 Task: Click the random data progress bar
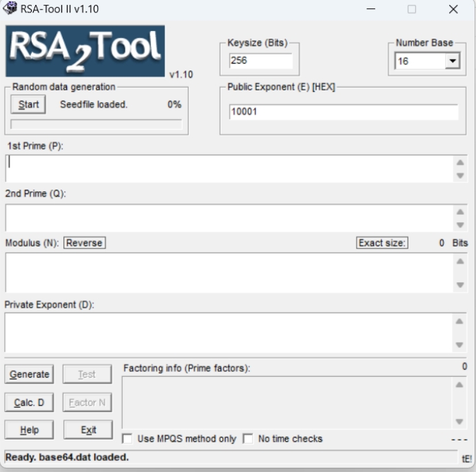tap(96, 125)
